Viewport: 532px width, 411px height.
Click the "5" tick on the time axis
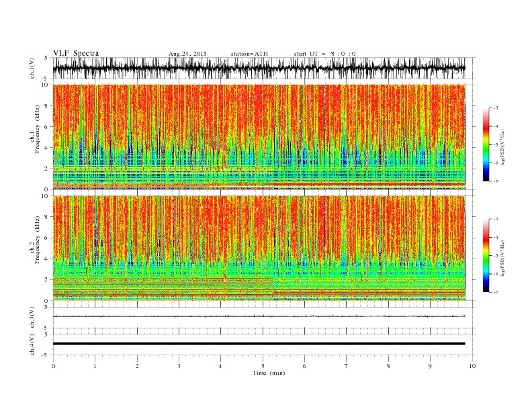coord(263,366)
